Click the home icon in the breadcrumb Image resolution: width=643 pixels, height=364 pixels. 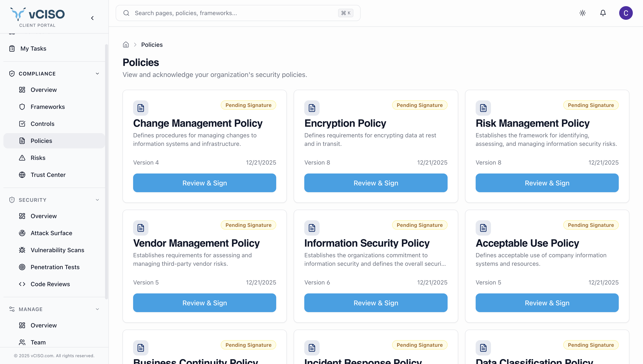(126, 44)
